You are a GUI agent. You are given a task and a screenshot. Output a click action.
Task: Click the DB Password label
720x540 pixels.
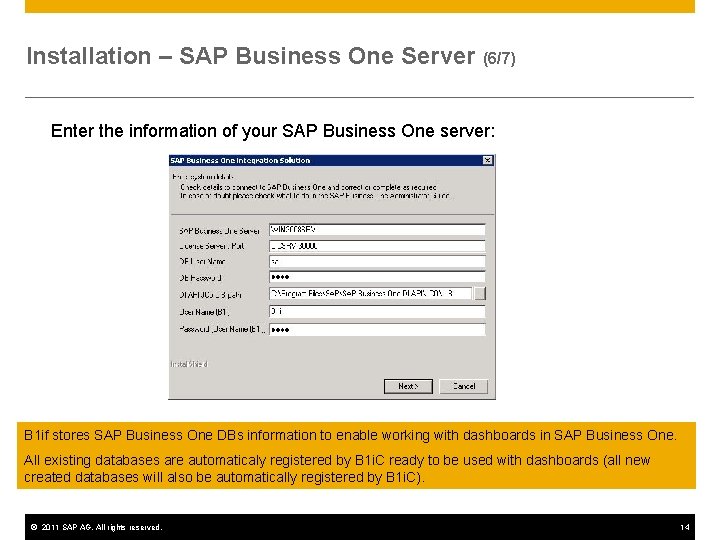[201, 278]
